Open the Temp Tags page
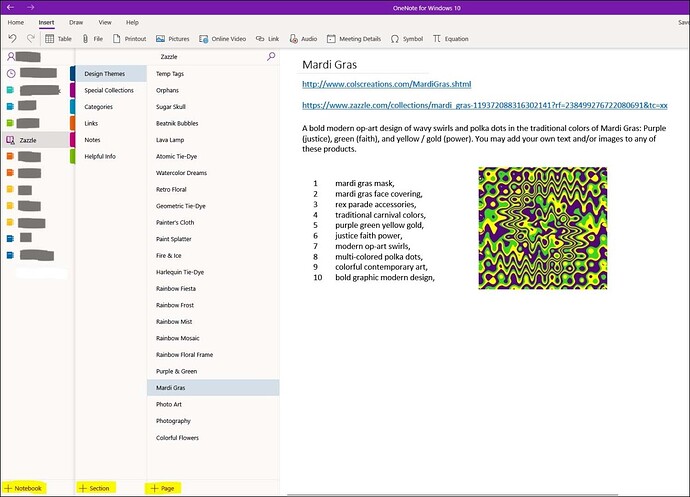690x497 pixels. point(213,74)
